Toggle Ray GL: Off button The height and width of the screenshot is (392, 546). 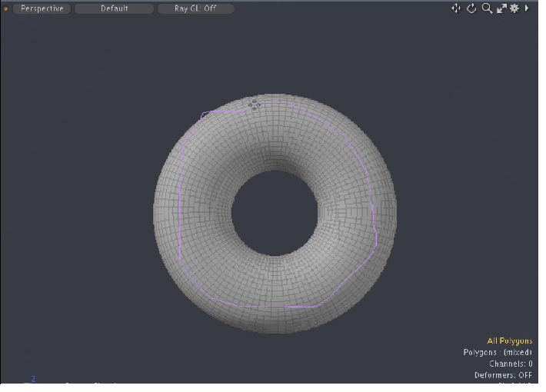tap(195, 8)
